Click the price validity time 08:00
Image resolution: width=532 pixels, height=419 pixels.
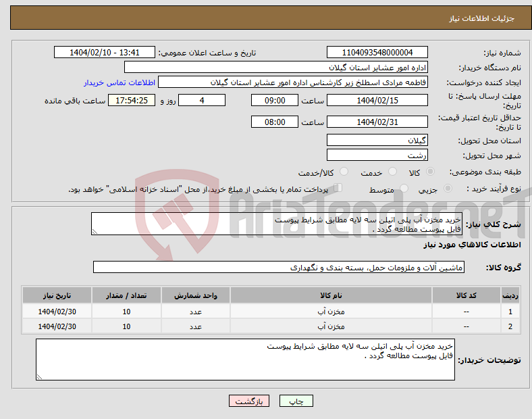[x=275, y=122]
